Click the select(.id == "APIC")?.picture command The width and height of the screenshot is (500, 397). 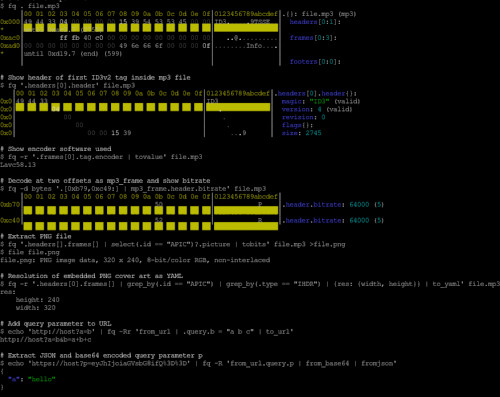tap(173, 244)
